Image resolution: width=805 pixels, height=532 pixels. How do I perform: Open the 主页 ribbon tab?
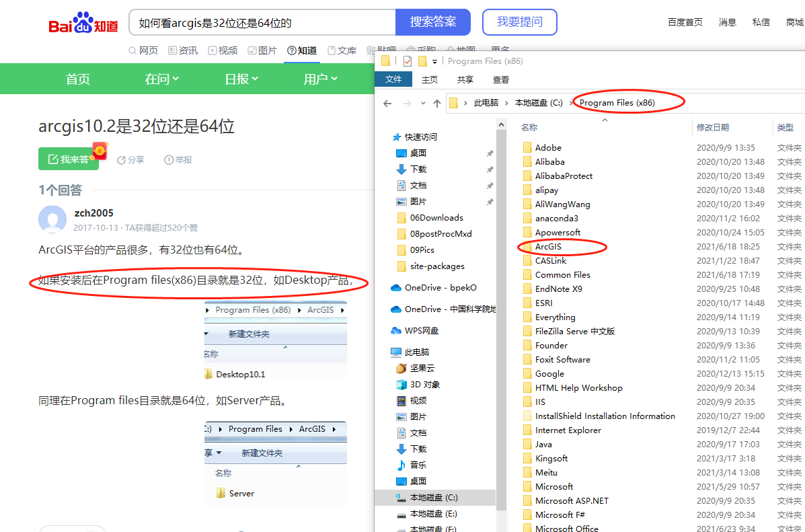click(x=430, y=79)
